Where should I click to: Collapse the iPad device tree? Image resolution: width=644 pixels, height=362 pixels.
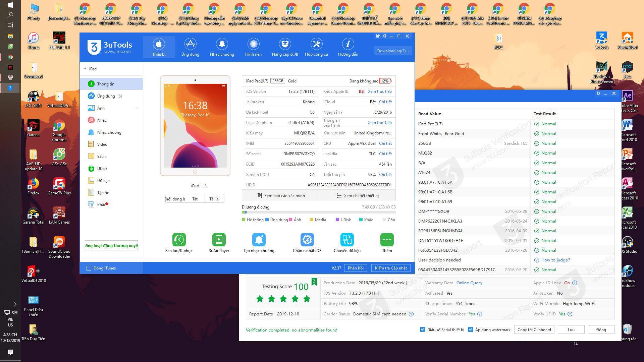[x=85, y=69]
